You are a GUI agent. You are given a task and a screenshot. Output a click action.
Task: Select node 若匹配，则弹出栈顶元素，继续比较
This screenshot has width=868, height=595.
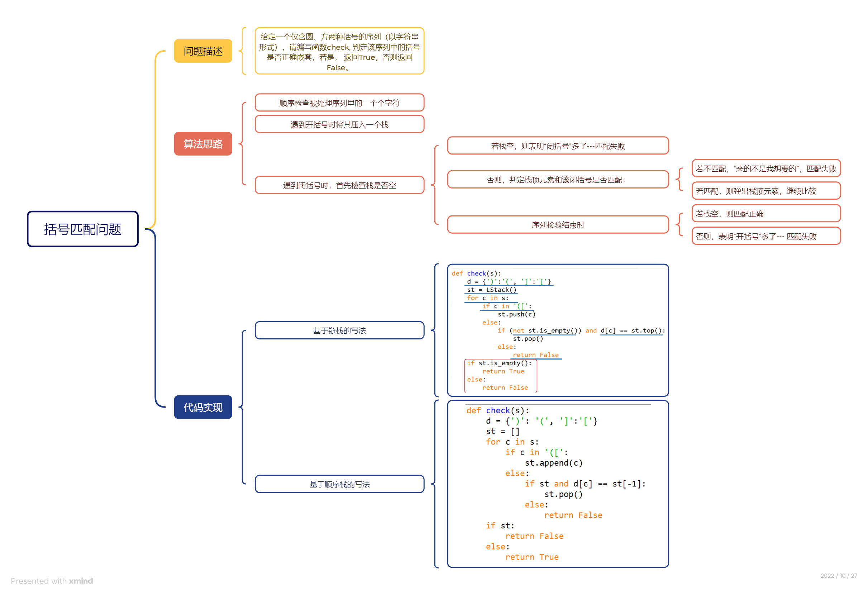(x=766, y=191)
